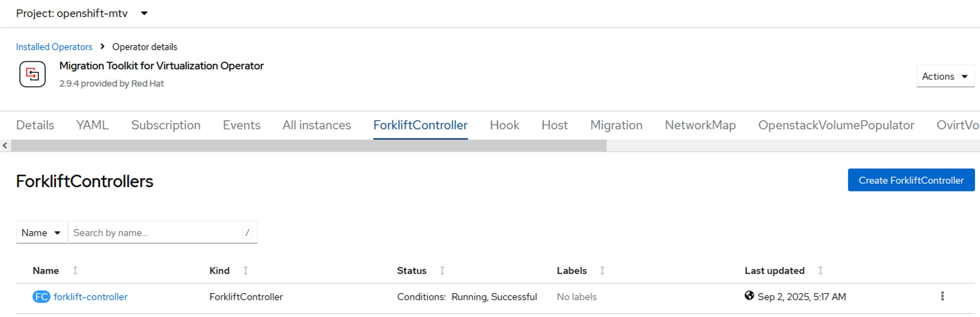Image resolution: width=980 pixels, height=317 pixels.
Task: Switch to the YAML tab
Action: point(92,125)
